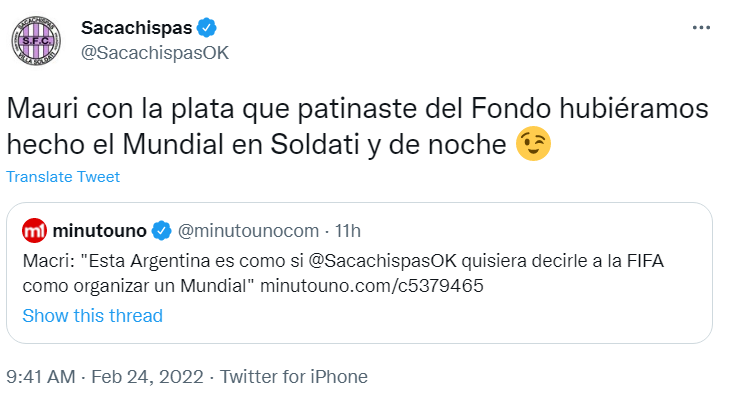Click minutouno's blue verified checkmark
Viewport: 732px width, 397px height.
tap(162, 231)
